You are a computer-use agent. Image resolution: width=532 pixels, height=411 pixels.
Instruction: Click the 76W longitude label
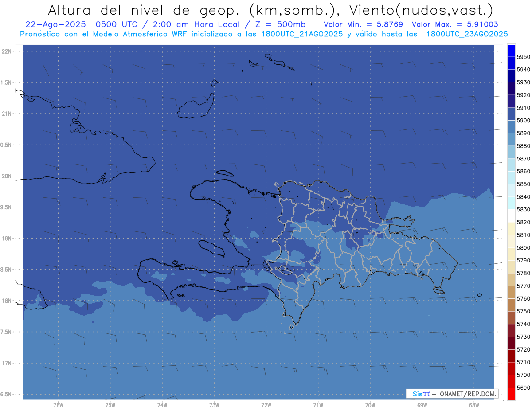click(x=58, y=405)
